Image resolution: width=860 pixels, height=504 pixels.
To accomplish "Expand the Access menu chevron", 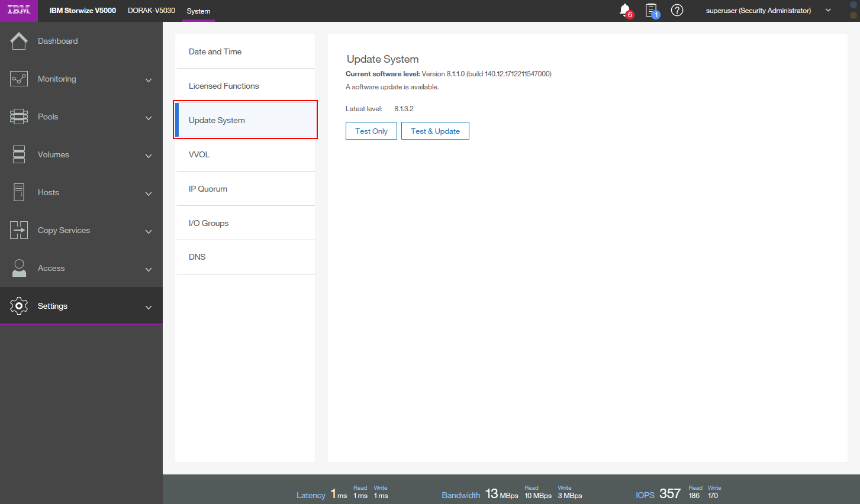I will click(x=149, y=269).
